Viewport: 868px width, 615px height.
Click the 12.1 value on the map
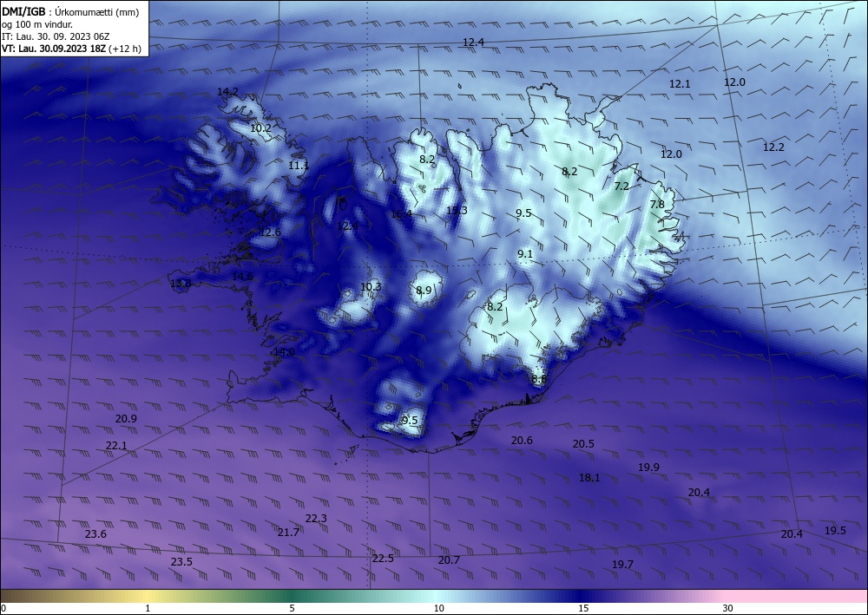click(x=680, y=84)
